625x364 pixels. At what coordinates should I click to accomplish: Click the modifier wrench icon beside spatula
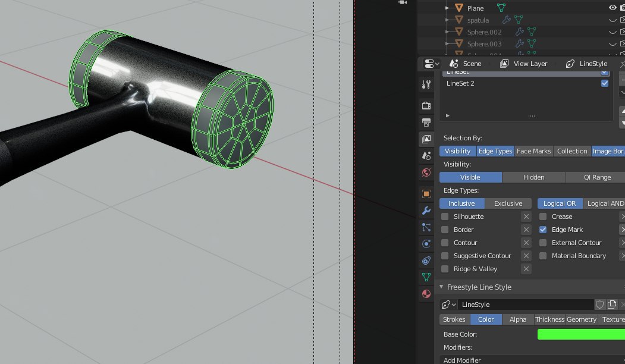pos(506,20)
